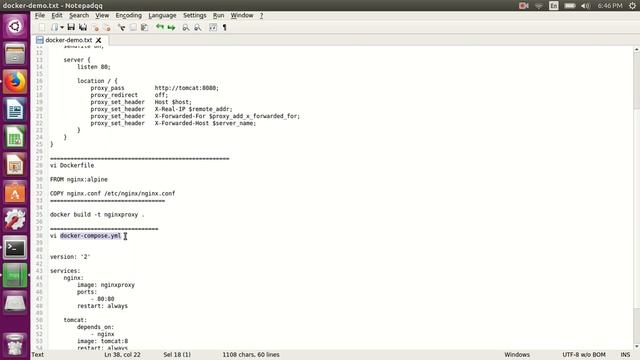The width and height of the screenshot is (640, 360).
Task: Open the Search menu
Action: 79,15
